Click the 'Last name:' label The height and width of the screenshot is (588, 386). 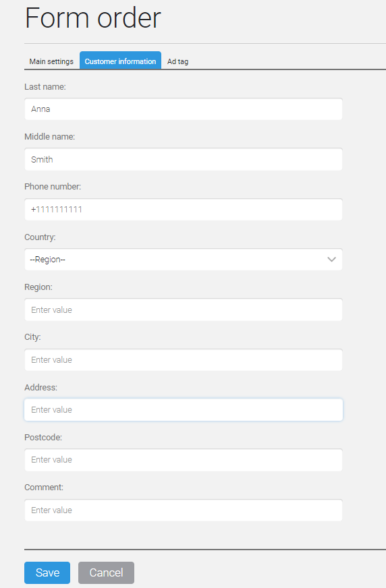(45, 86)
